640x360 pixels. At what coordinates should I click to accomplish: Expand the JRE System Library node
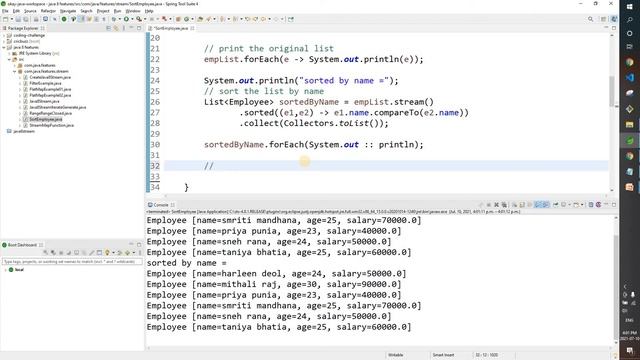point(9,53)
